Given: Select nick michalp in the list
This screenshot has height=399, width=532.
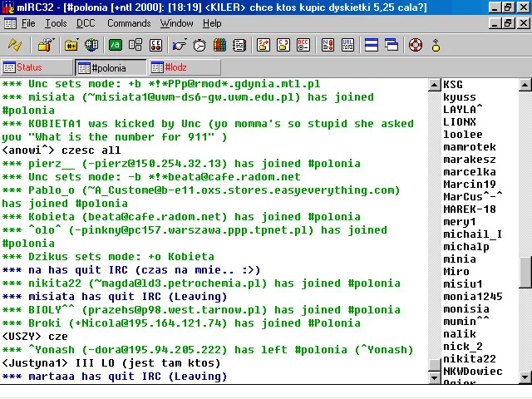Looking at the screenshot, I should pyautogui.click(x=466, y=247).
